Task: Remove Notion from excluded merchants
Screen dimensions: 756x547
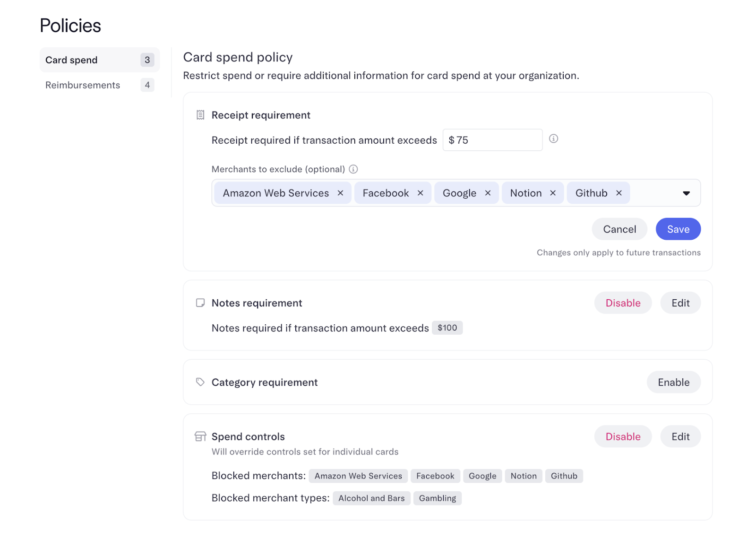Action: pyautogui.click(x=553, y=193)
